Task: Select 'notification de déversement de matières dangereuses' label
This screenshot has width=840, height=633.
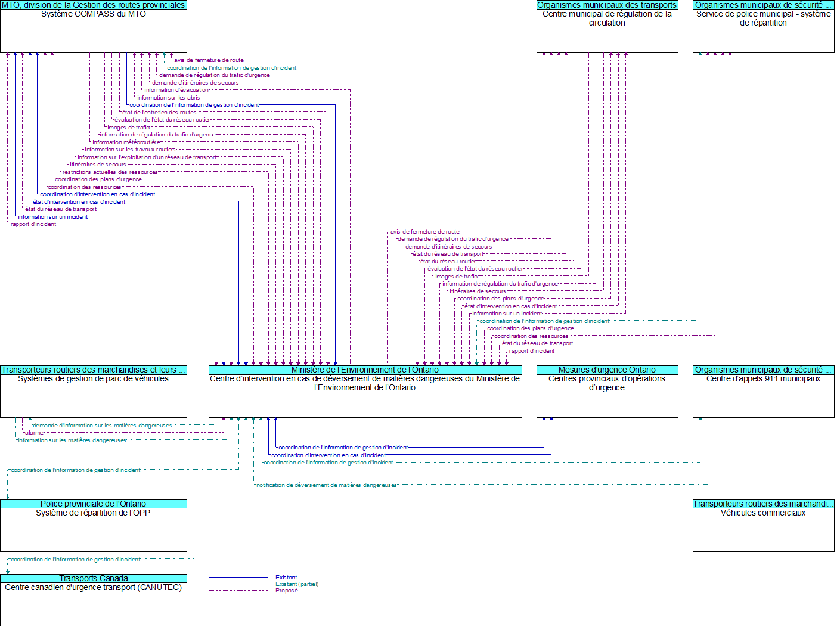Action: pos(326,485)
